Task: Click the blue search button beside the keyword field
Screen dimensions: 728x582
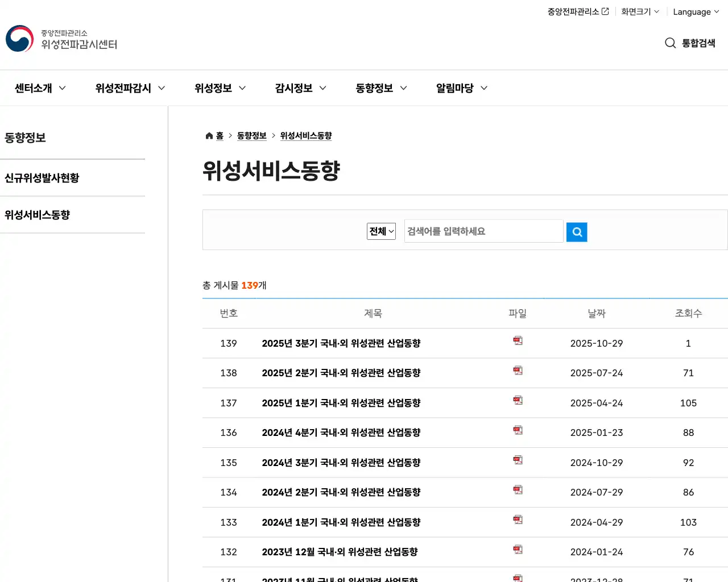Action: (x=576, y=231)
